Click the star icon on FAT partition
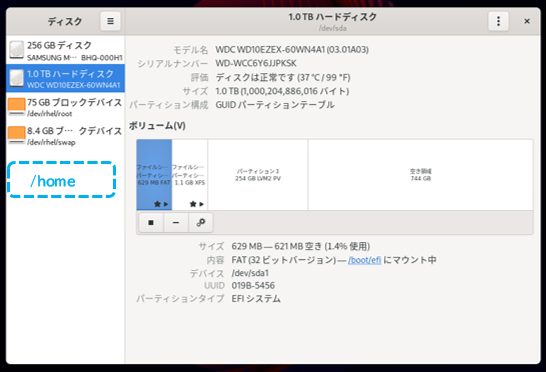This screenshot has width=547, height=372. [x=157, y=204]
